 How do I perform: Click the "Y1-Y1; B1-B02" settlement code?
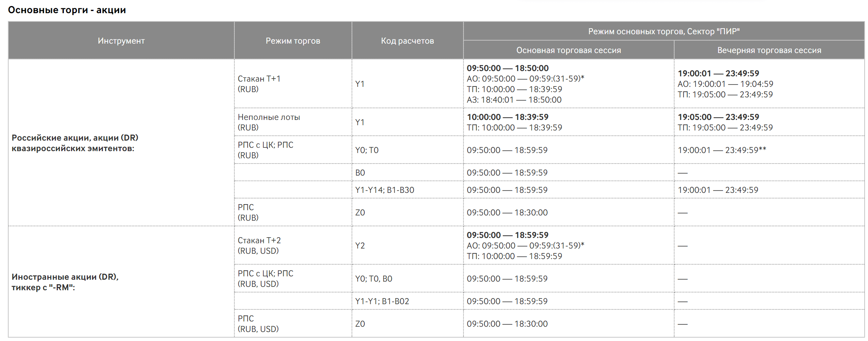pyautogui.click(x=382, y=301)
